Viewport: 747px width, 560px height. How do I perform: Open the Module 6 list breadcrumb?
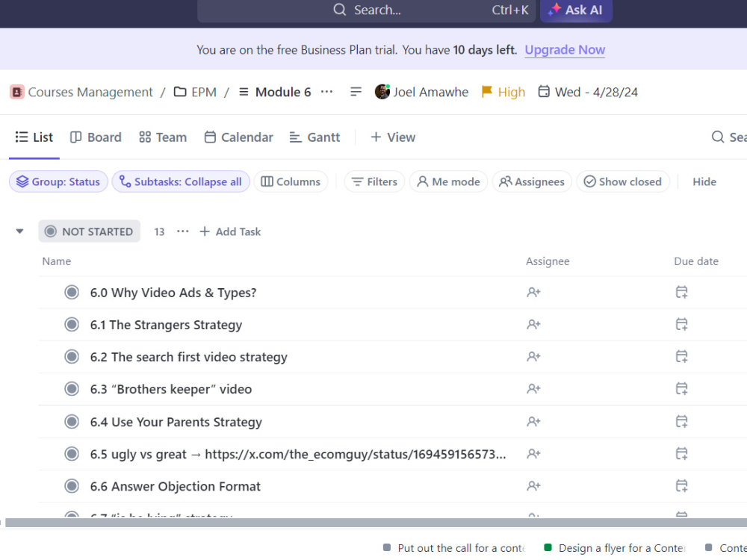[275, 92]
